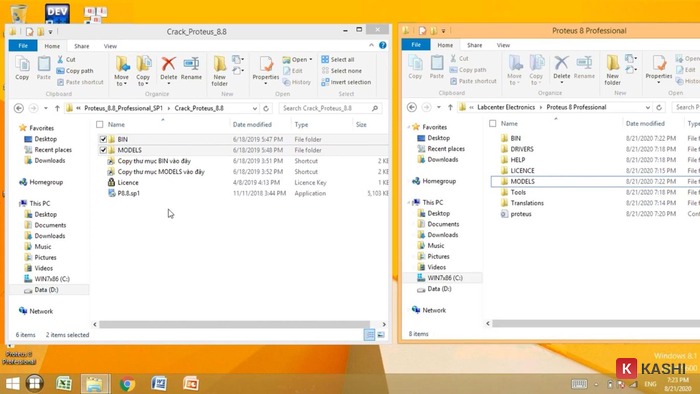
Task: Open Word from the taskbar
Action: 159,383
